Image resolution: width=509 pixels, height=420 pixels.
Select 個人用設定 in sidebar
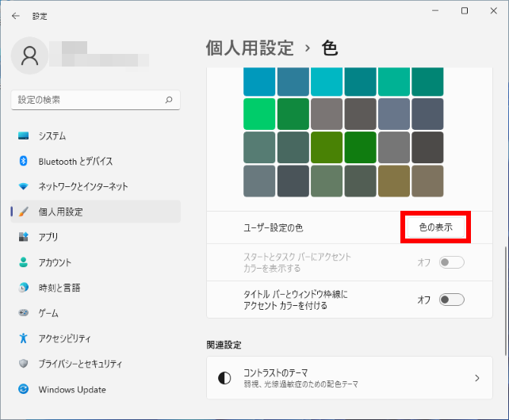pos(96,212)
